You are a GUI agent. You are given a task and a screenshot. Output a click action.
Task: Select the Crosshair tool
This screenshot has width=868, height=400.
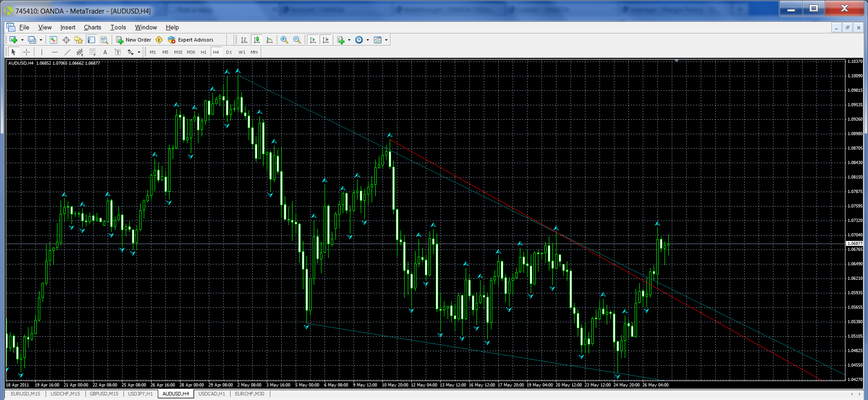click(27, 52)
